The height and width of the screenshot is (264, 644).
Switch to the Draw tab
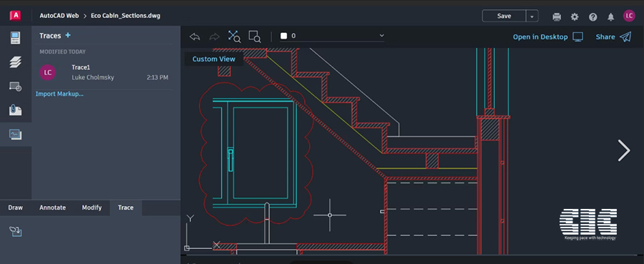pos(16,207)
